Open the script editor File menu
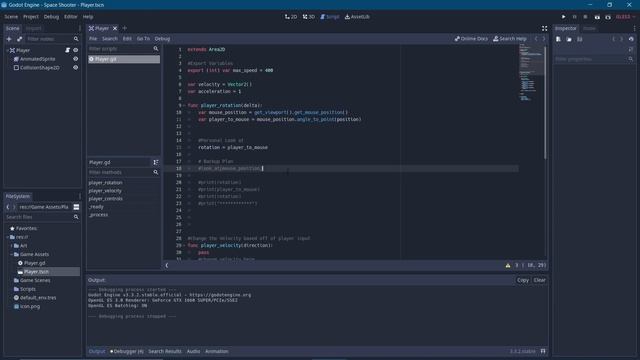The width and height of the screenshot is (640, 360). click(93, 39)
